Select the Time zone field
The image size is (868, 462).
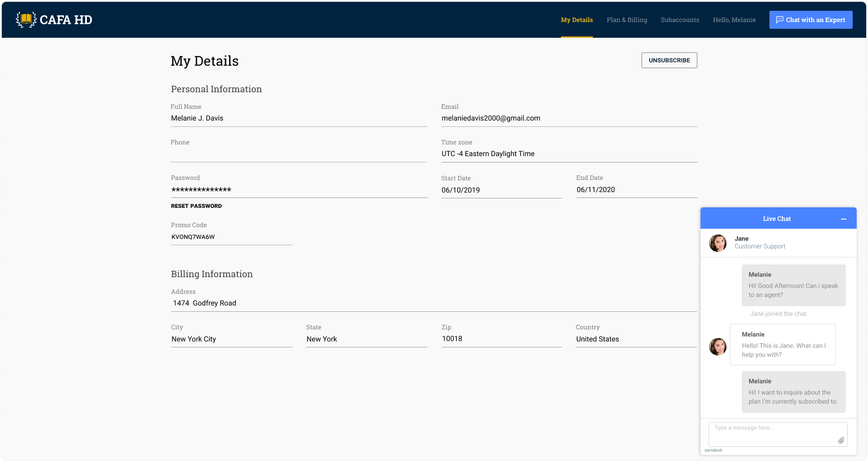tap(569, 154)
